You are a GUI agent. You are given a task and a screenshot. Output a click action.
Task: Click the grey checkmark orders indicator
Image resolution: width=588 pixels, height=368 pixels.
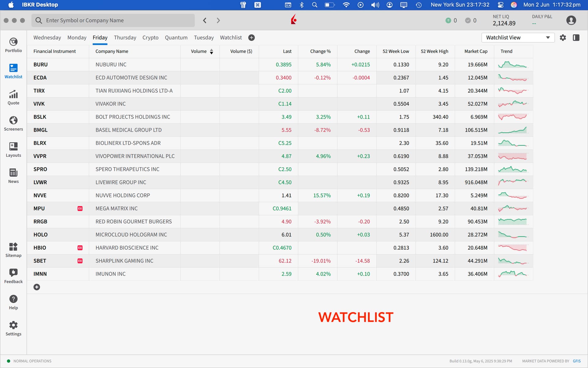pyautogui.click(x=468, y=21)
